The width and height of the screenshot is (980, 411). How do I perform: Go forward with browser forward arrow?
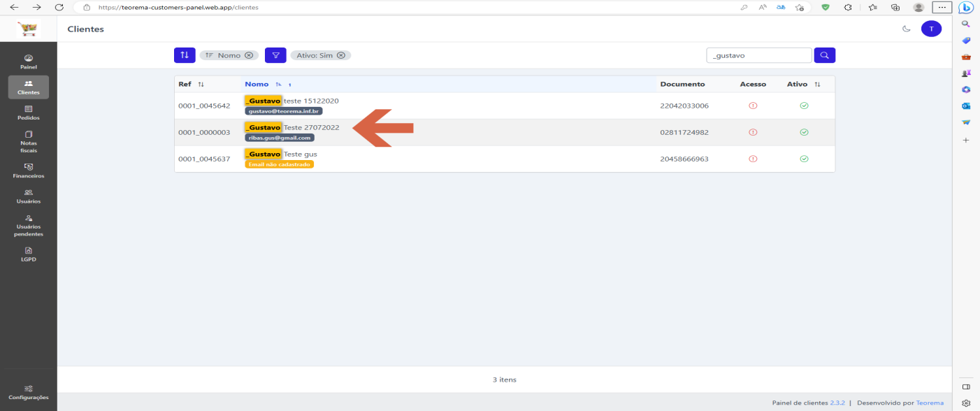coord(36,7)
